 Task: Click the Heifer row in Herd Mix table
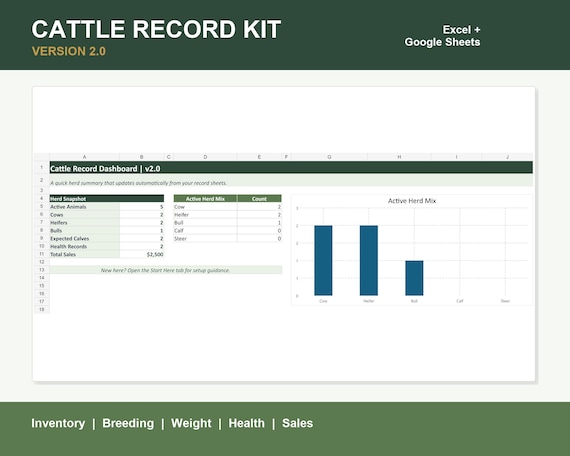(228, 215)
